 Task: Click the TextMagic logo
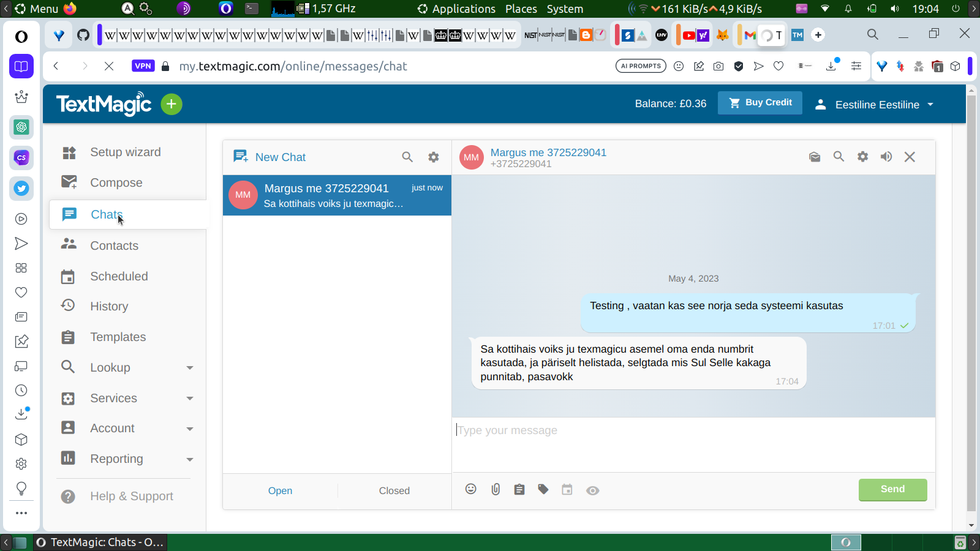(x=104, y=104)
